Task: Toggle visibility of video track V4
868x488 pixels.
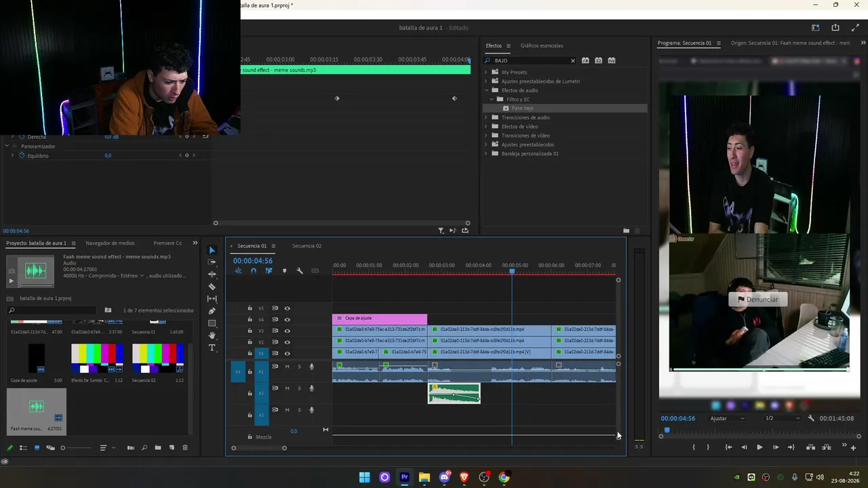Action: (x=287, y=319)
